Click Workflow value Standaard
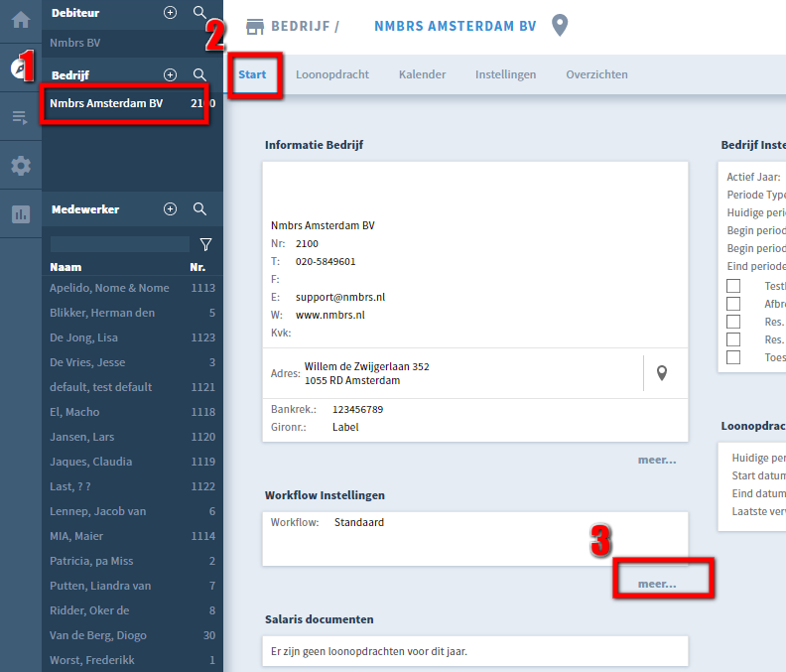 point(359,522)
